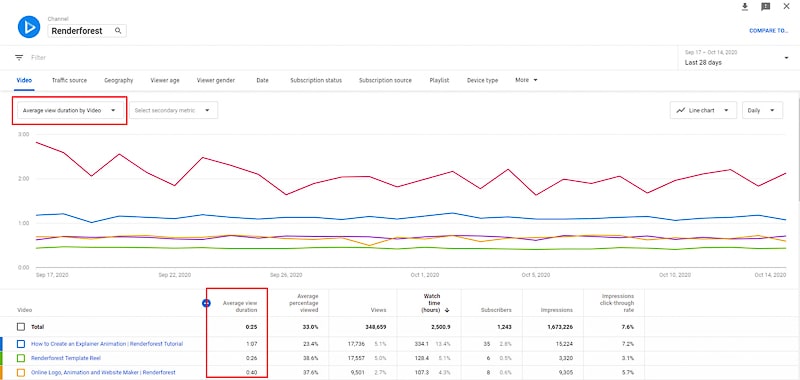Screen dimensions: 800x380
Task: Toggle checkbox for Online Logo, Animation video
Action: click(x=21, y=372)
